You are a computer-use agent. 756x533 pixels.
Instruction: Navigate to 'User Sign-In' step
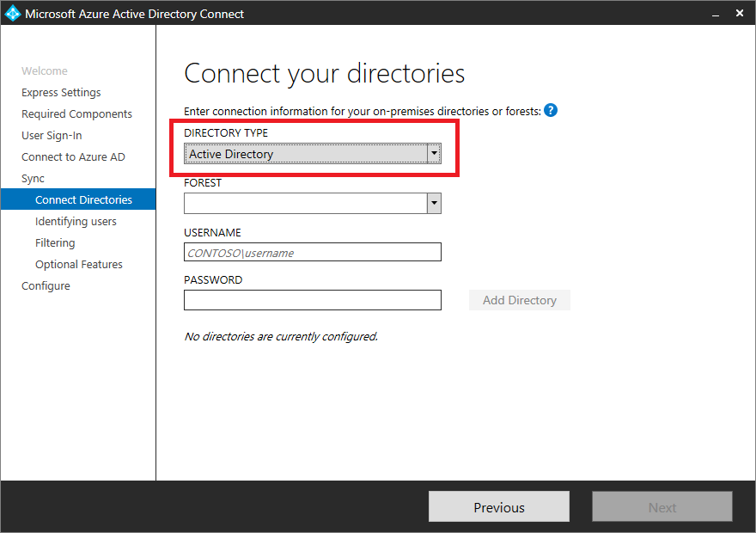tap(54, 135)
